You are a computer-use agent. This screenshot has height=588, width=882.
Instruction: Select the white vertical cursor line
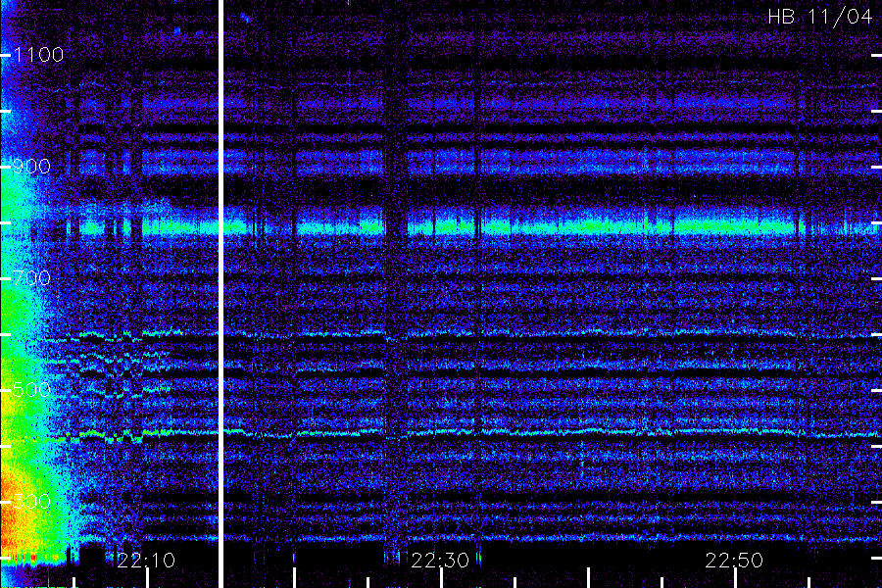(221, 294)
